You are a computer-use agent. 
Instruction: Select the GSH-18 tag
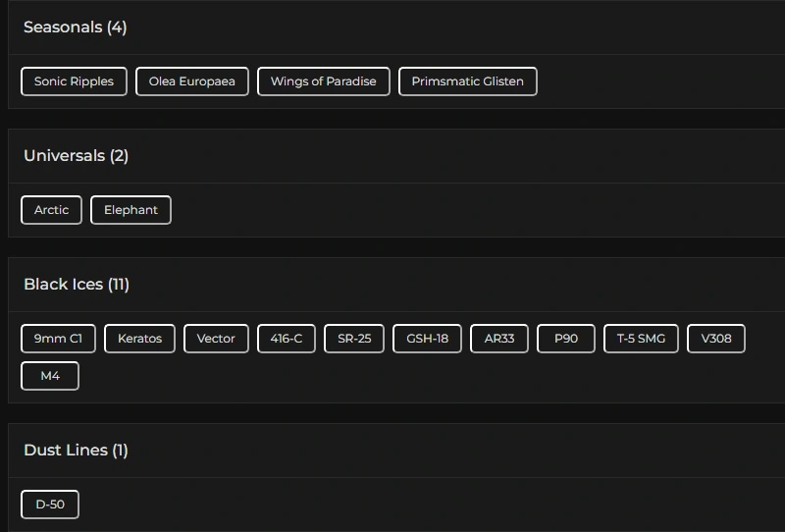(x=427, y=339)
